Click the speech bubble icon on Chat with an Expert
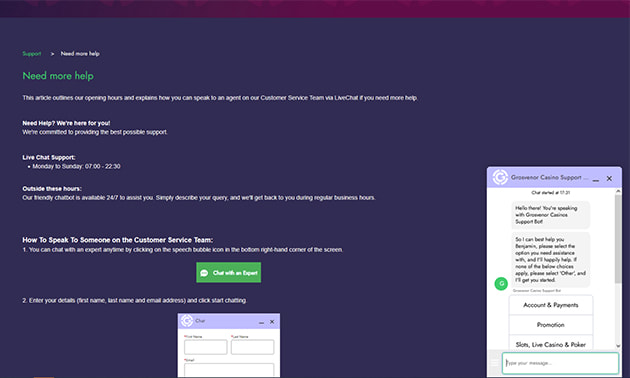The width and height of the screenshot is (630, 378). tap(204, 273)
